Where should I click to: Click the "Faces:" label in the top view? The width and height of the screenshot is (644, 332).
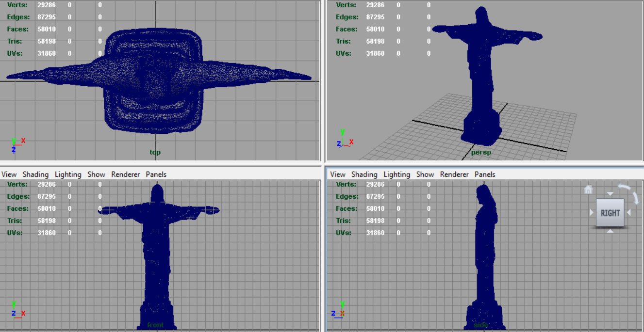click(x=18, y=29)
